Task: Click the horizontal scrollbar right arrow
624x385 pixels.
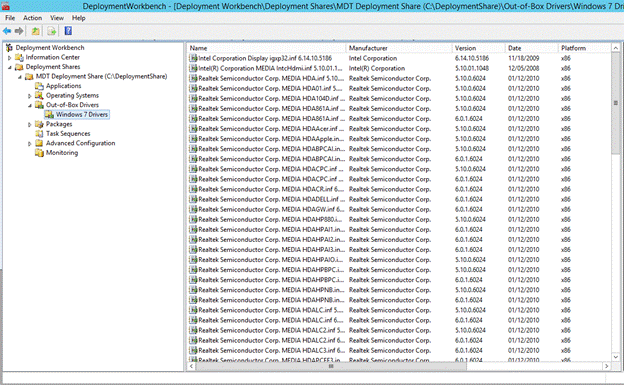Action: pyautogui.click(x=606, y=366)
